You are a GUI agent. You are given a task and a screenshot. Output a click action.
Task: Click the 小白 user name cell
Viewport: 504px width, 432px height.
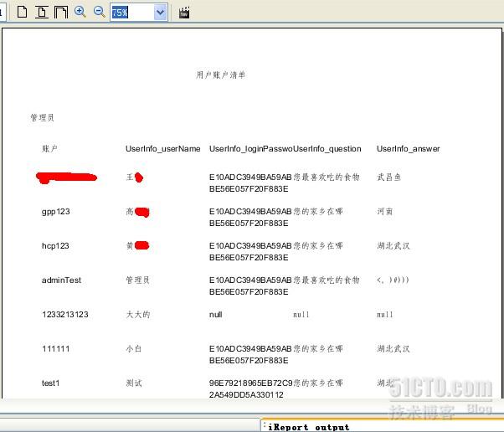tap(134, 349)
